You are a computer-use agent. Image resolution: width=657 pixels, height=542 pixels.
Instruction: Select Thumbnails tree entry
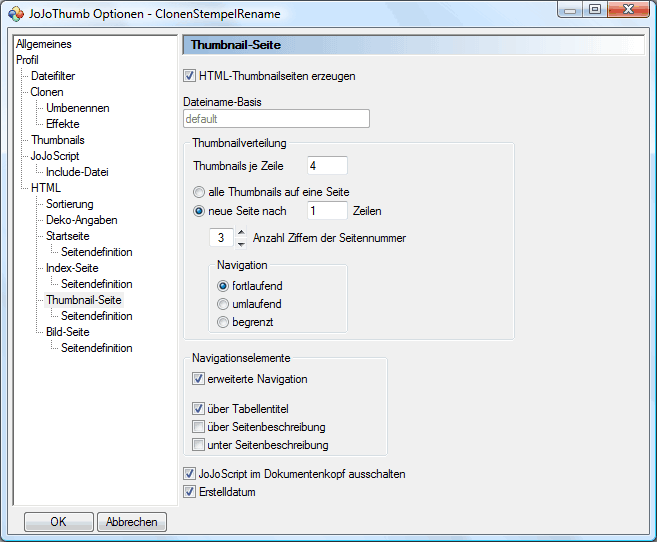pyautogui.click(x=58, y=140)
